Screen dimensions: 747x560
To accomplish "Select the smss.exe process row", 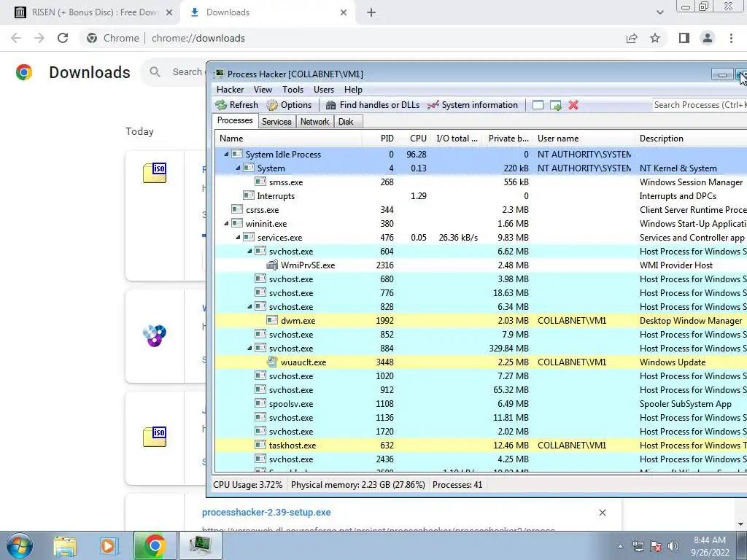I will click(481, 182).
